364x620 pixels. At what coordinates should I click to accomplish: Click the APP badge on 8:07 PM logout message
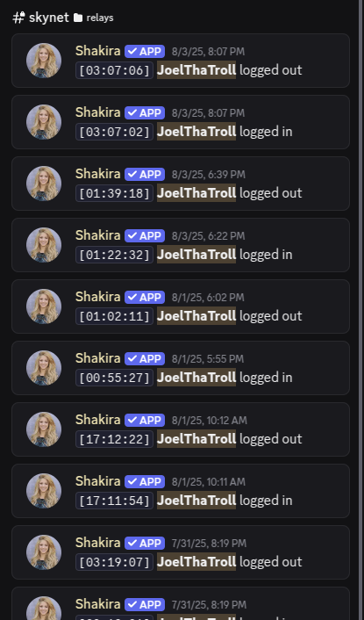point(145,52)
